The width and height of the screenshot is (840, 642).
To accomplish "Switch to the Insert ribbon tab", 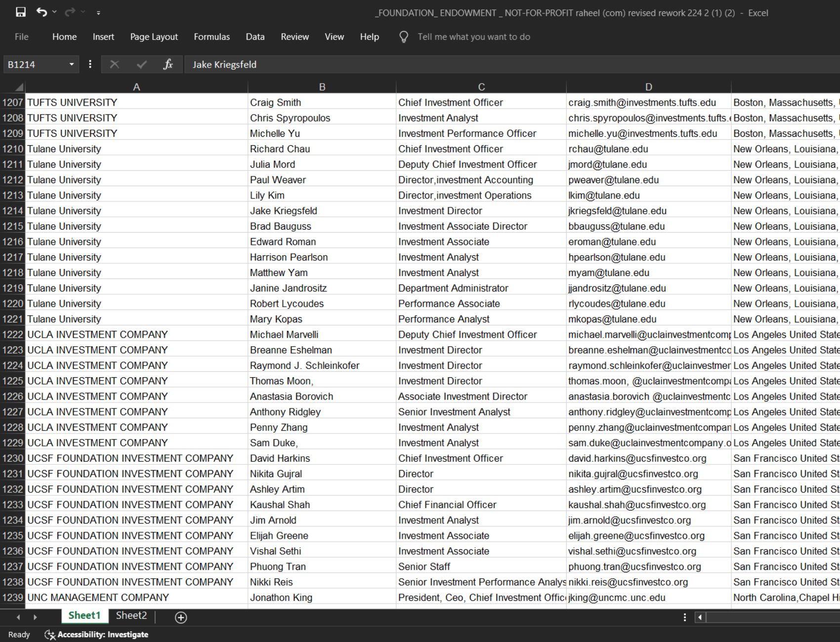I will point(103,37).
